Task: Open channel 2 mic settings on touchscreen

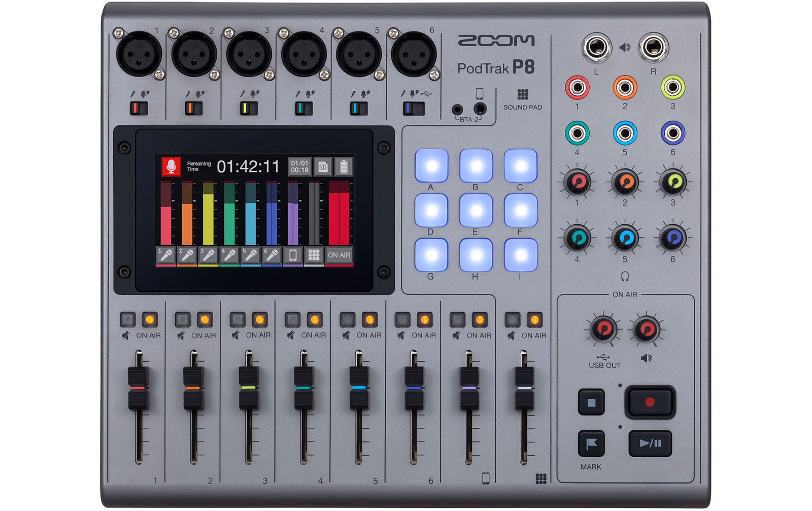Action: 187,255
